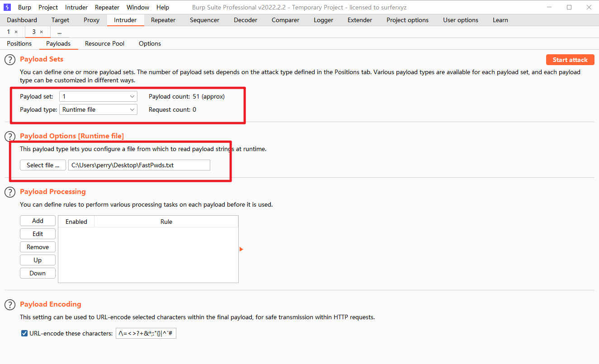Screen dimensions: 599x364
Task: Open help icon beside Payload Encoding
Action: pyautogui.click(x=10, y=305)
